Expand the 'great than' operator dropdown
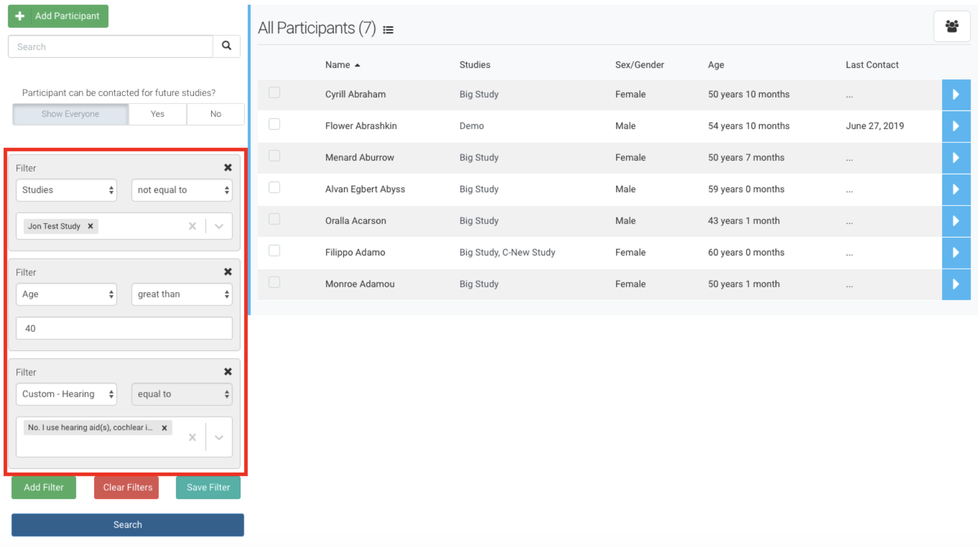Viewport: 980px width, 547px height. pyautogui.click(x=182, y=294)
